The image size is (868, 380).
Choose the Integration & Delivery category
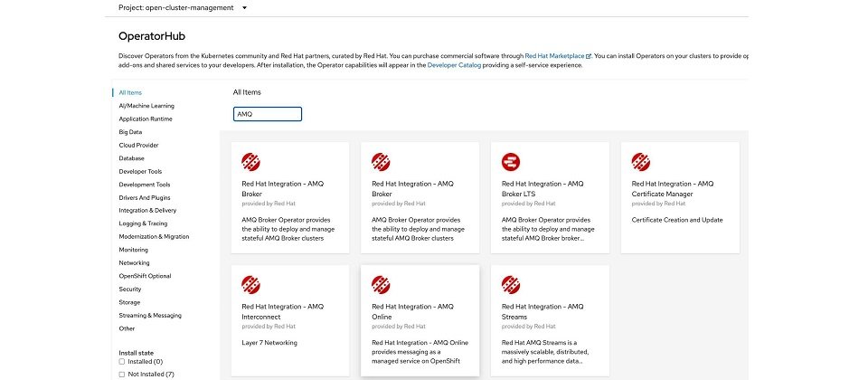(x=147, y=211)
